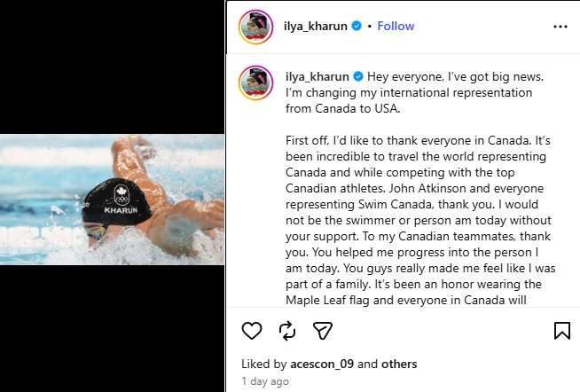The image size is (580, 392).
Task: Click the caption's profile avatar
Action: [x=255, y=81]
